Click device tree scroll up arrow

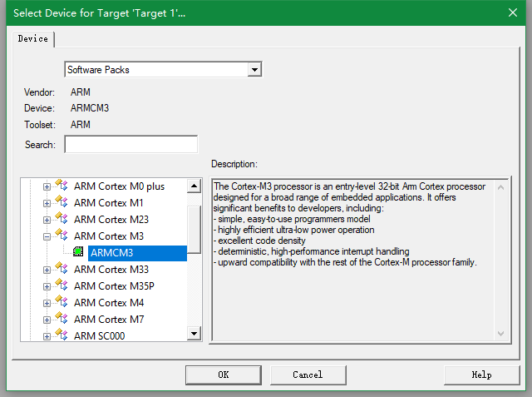coord(194,186)
